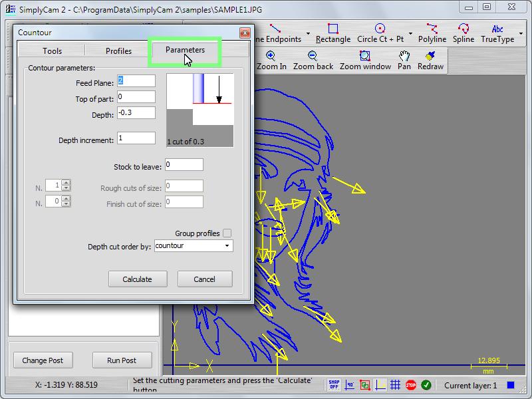Click the Stock to leave input field
The image size is (532, 399).
pos(184,164)
